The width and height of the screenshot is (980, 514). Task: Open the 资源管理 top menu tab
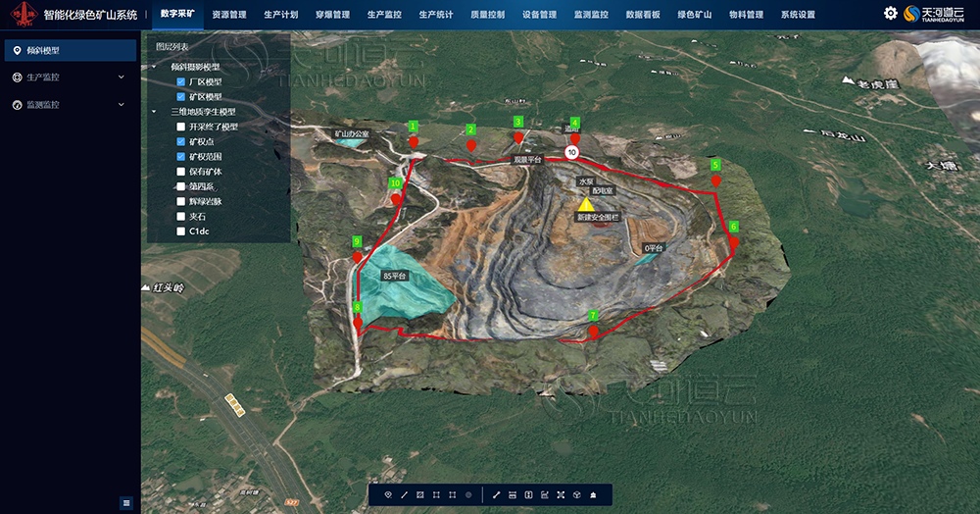click(229, 15)
